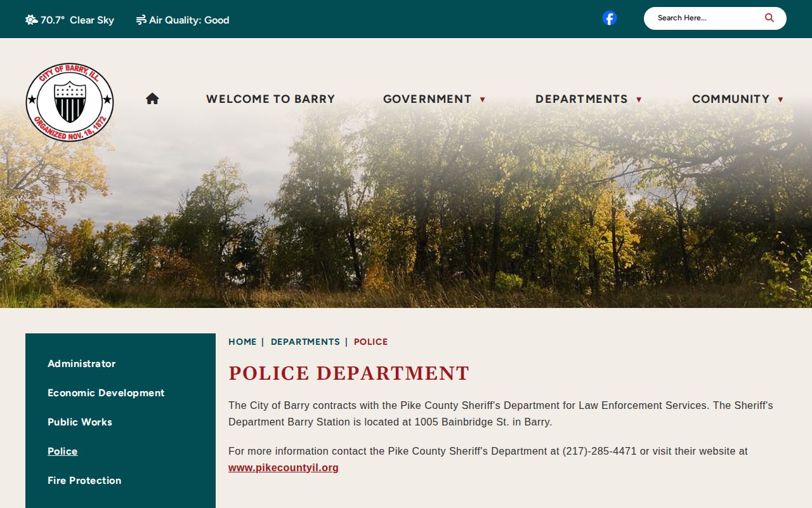Image resolution: width=812 pixels, height=508 pixels.
Task: Select Police in the sidebar
Action: click(x=63, y=451)
